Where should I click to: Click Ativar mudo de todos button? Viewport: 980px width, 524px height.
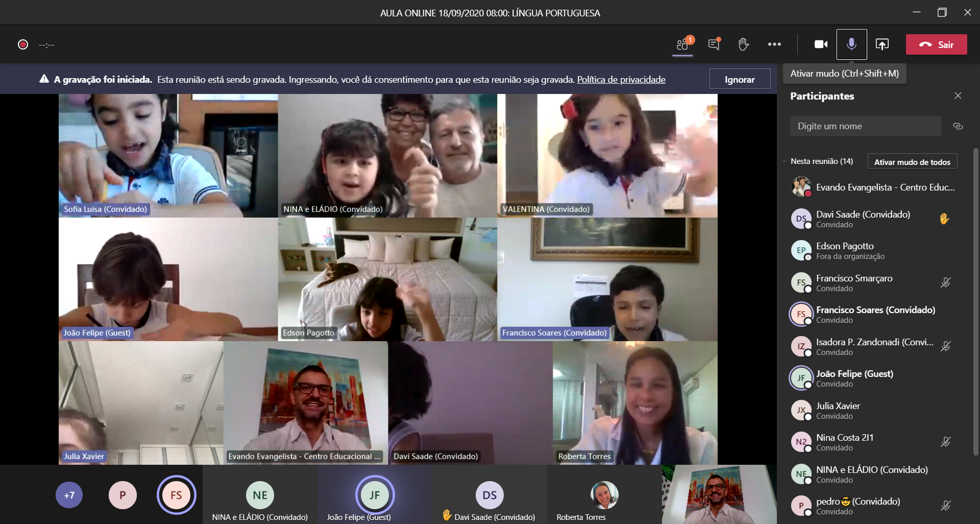click(x=912, y=162)
